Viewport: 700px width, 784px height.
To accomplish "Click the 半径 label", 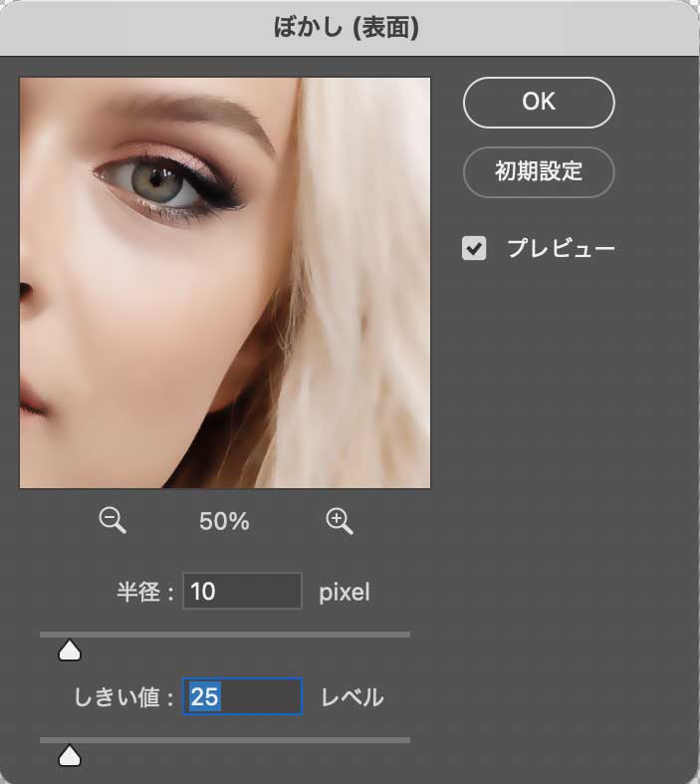I will 145,592.
